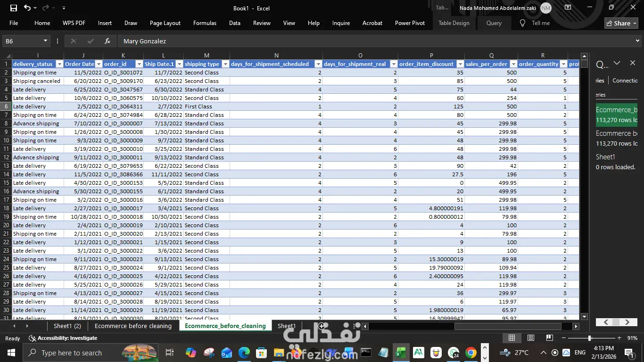Open the Query ribbon tab
The image size is (644, 362).
point(494,23)
